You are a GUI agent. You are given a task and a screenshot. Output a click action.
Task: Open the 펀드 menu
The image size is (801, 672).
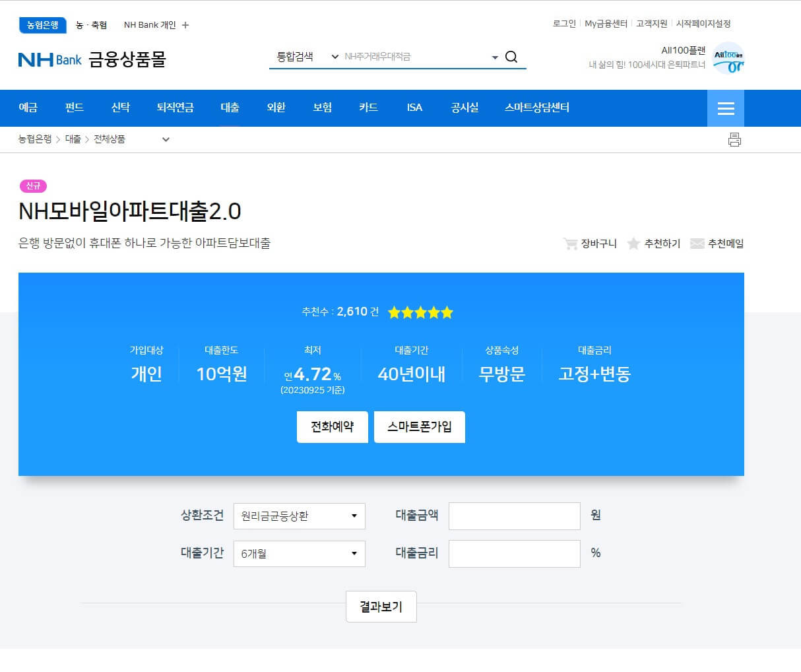[75, 108]
